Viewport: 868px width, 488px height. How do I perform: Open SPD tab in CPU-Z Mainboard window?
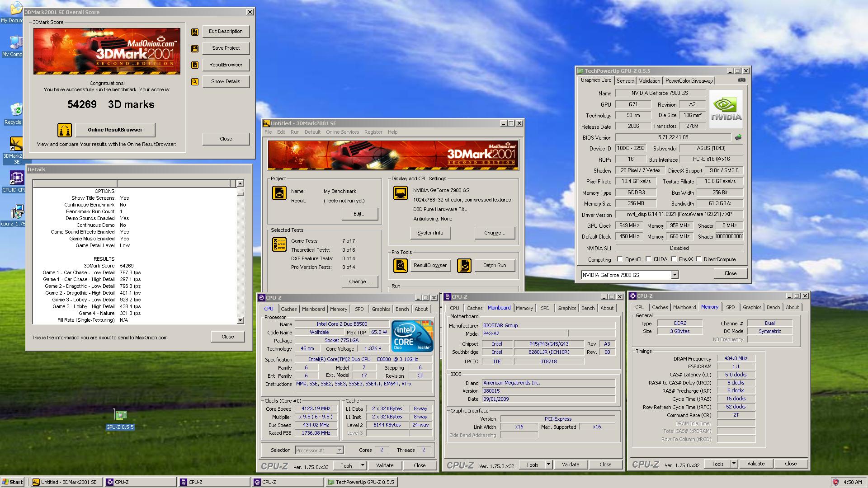pyautogui.click(x=545, y=308)
